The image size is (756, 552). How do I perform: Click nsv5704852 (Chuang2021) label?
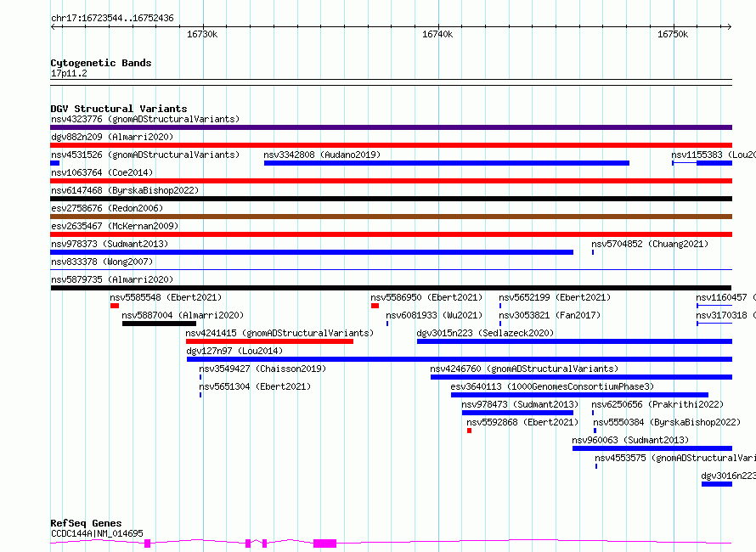click(650, 244)
